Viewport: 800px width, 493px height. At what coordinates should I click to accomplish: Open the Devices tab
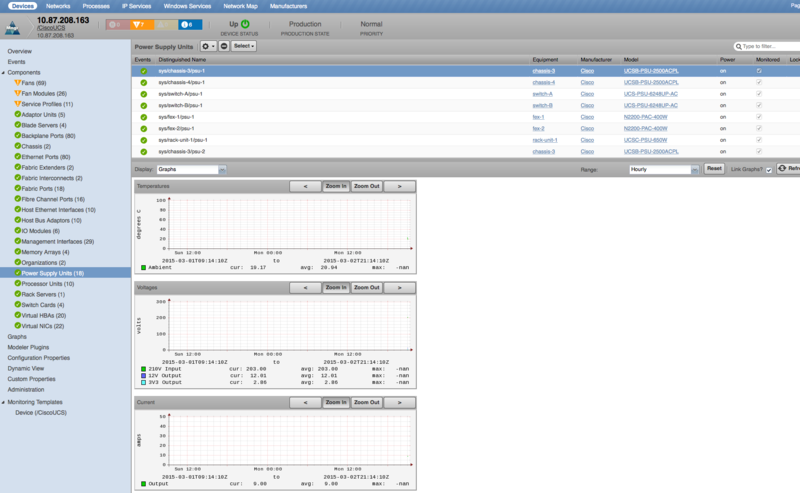(x=22, y=6)
